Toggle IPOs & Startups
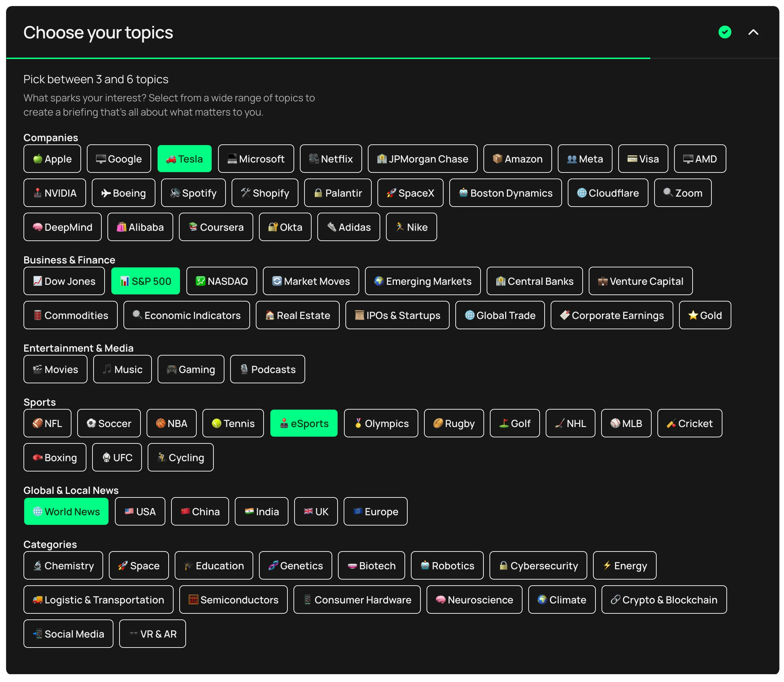784x682 pixels. pos(397,315)
